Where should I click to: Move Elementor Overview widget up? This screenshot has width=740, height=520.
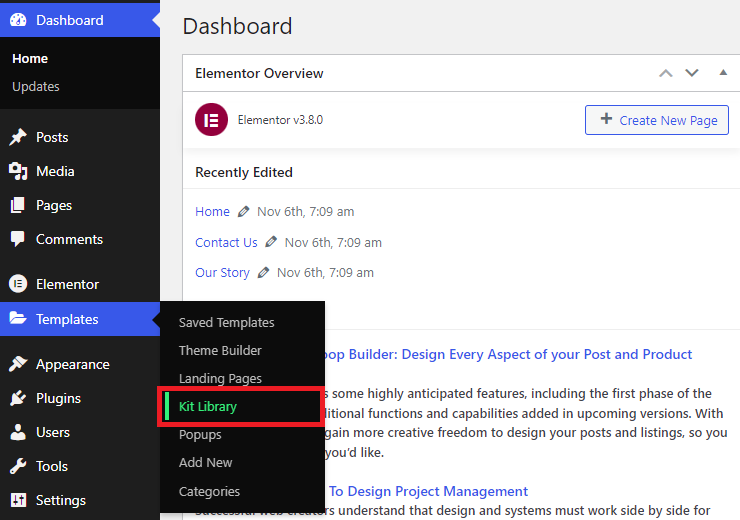(x=665, y=73)
